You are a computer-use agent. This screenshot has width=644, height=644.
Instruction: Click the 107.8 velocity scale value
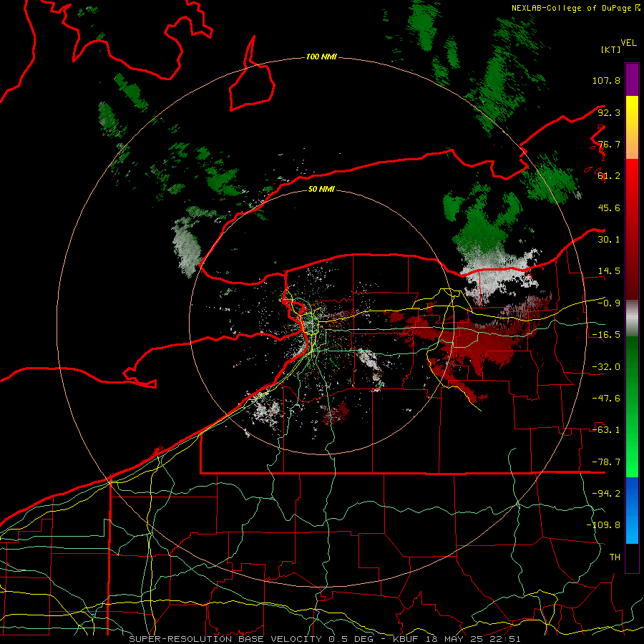[606, 80]
